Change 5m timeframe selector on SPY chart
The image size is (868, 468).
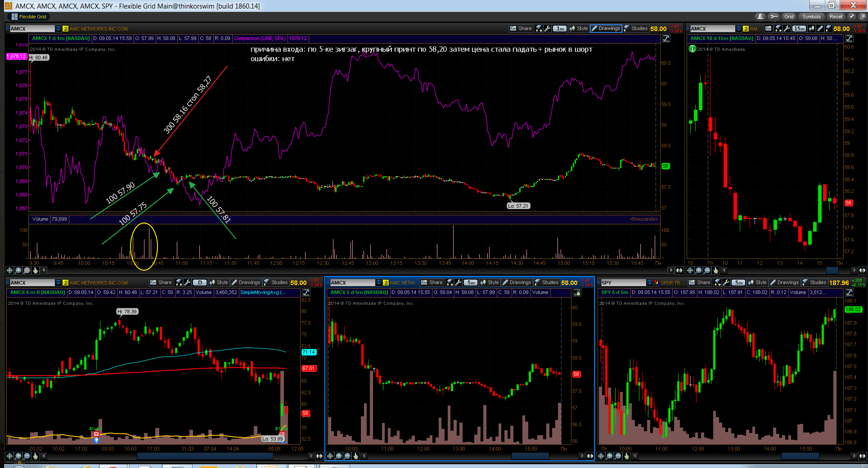pyautogui.click(x=738, y=282)
